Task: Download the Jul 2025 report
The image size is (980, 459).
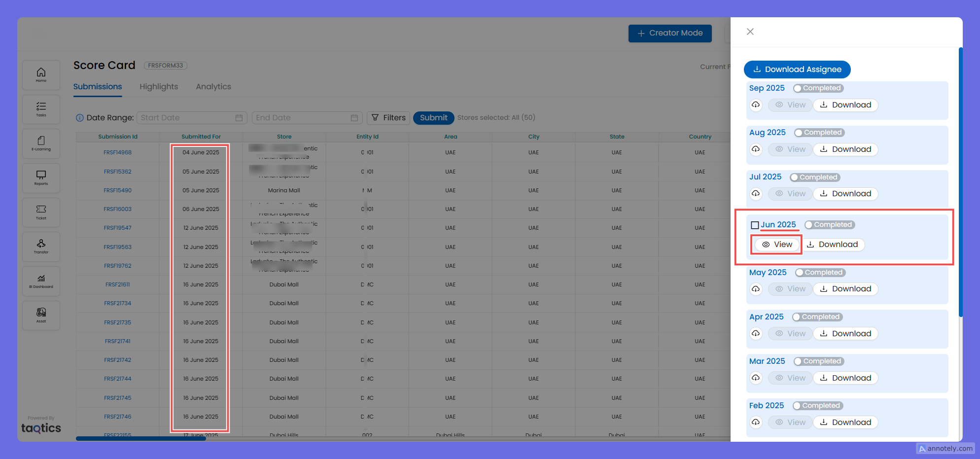Action: coord(845,194)
